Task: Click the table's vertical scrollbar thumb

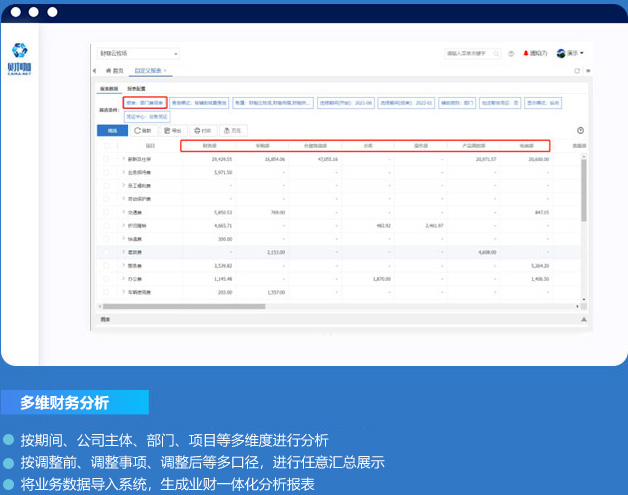Action: 584,190
